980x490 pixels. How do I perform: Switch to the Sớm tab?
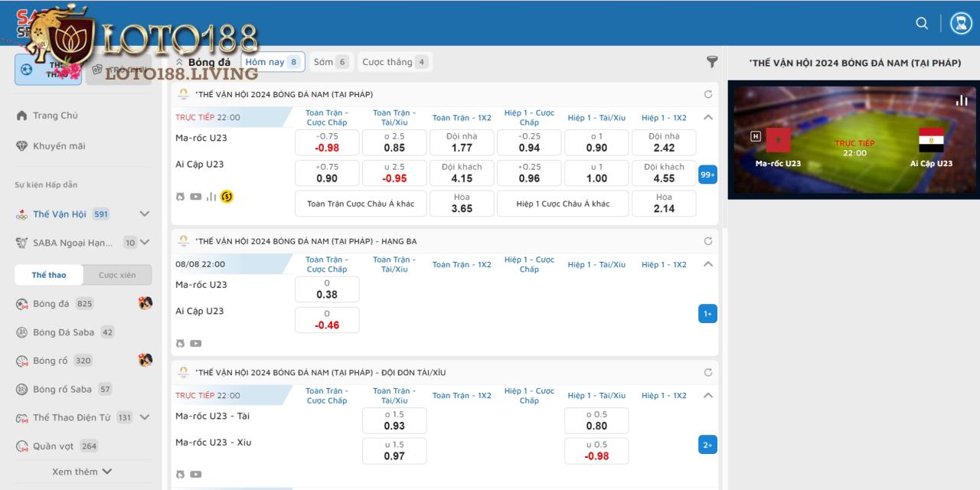[x=331, y=62]
